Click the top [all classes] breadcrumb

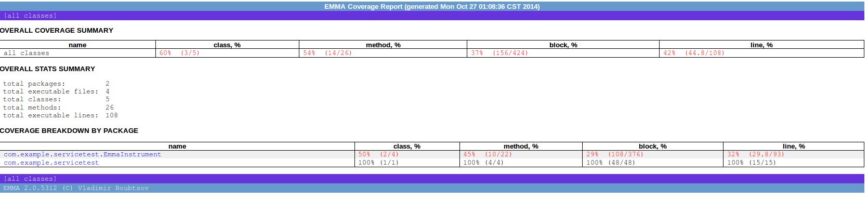click(30, 16)
